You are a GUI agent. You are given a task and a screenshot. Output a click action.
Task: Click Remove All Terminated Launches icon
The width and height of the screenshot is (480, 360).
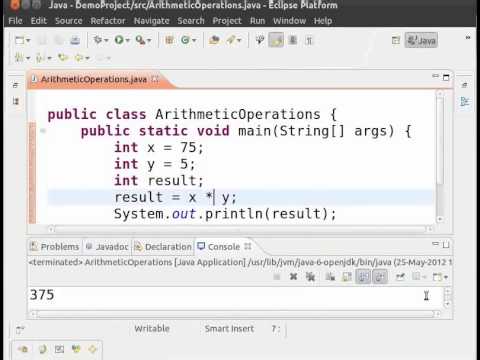point(310,277)
